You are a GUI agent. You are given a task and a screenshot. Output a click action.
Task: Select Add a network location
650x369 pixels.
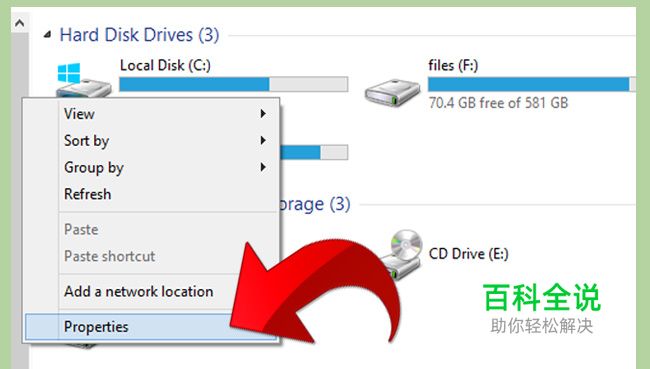[x=138, y=291]
